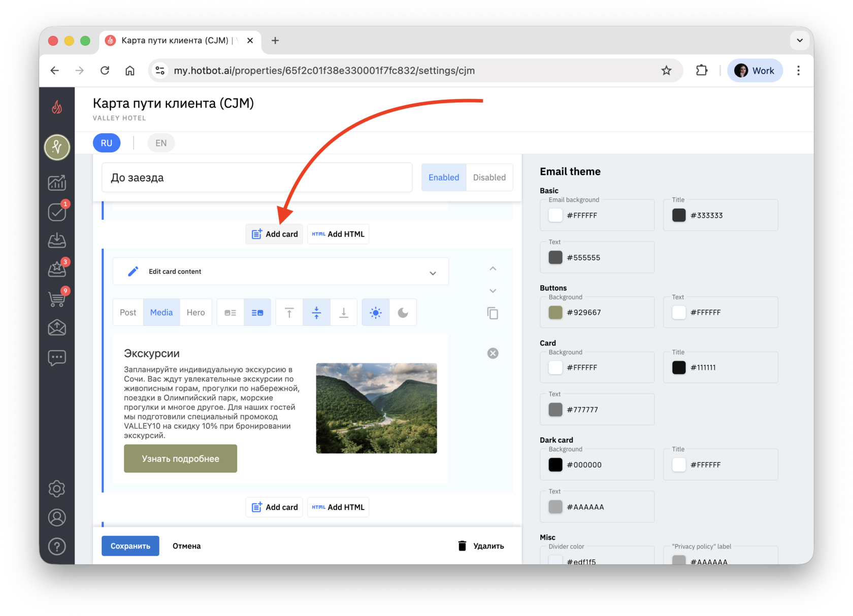
Task: Reload the browser page
Action: coord(105,71)
